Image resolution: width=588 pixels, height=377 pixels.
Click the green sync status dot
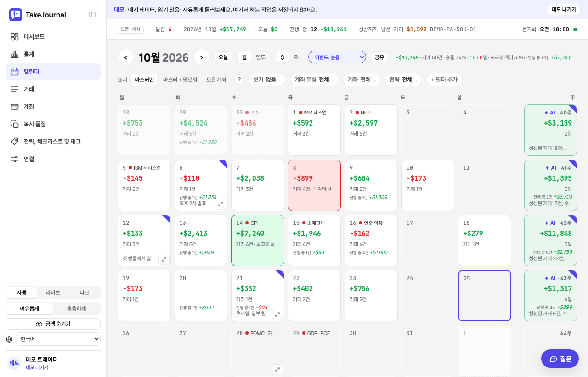575,29
